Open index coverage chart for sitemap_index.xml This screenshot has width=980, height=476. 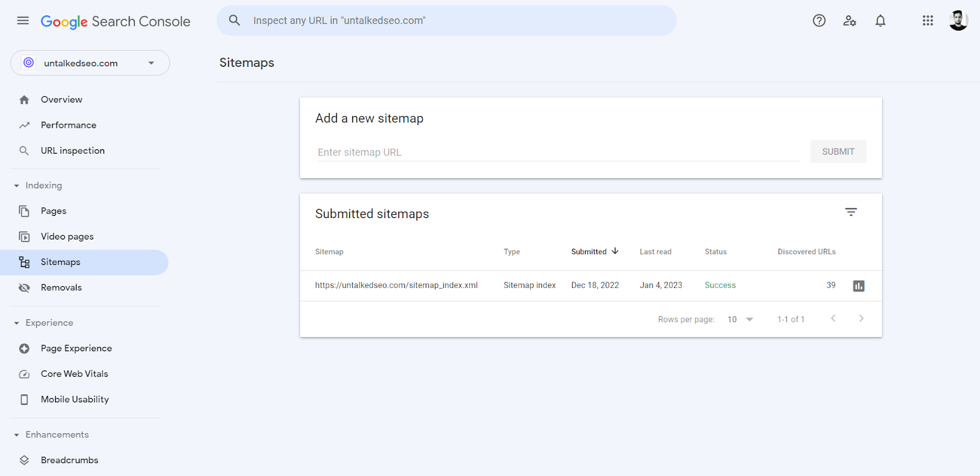859,286
